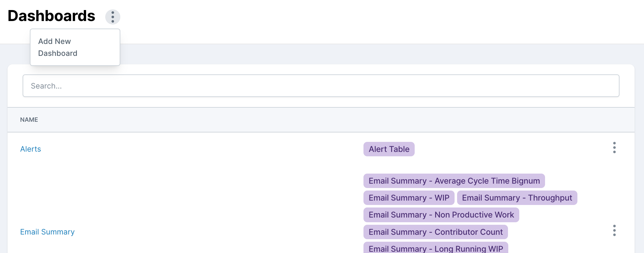Viewport: 644px width, 253px height.
Task: Open the Alerts row options menu
Action: (614, 148)
